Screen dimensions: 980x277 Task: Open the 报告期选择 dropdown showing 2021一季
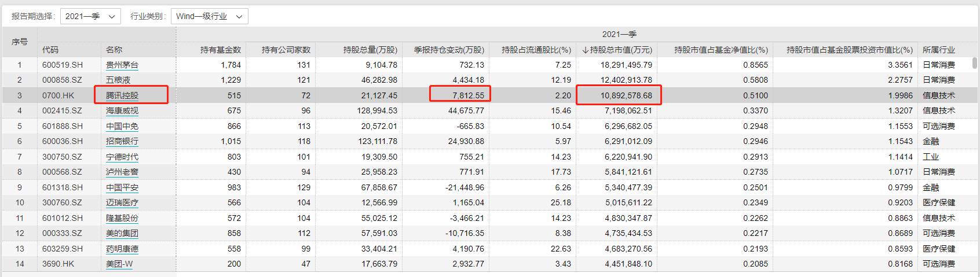(90, 16)
